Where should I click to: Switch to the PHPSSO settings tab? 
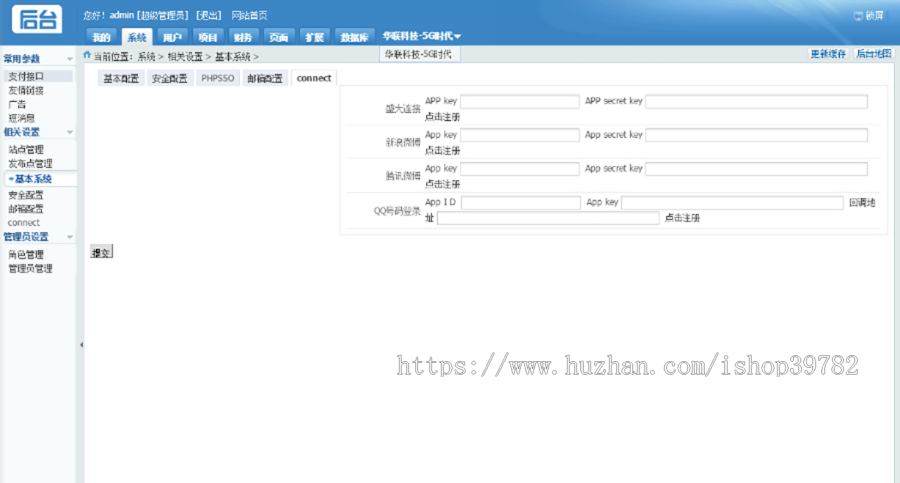pyautogui.click(x=218, y=78)
